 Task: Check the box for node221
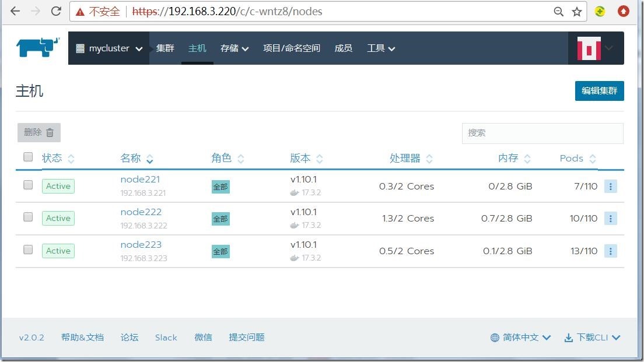pos(28,185)
